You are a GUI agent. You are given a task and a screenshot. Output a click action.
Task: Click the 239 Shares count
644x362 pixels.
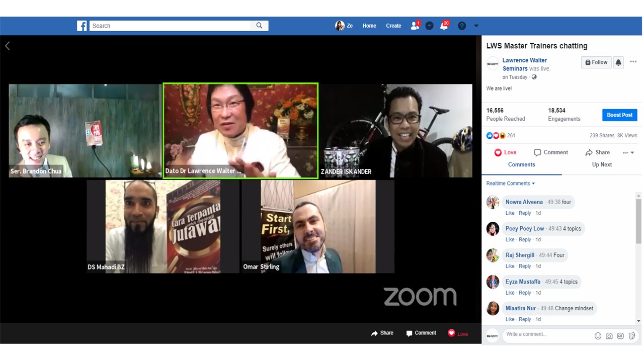[x=602, y=136]
